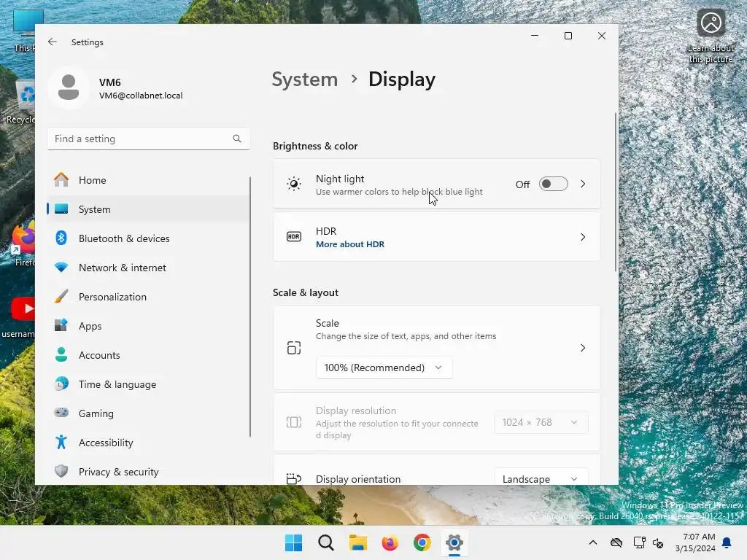The width and height of the screenshot is (747, 560).
Task: Click the More about HDR link
Action: (350, 244)
